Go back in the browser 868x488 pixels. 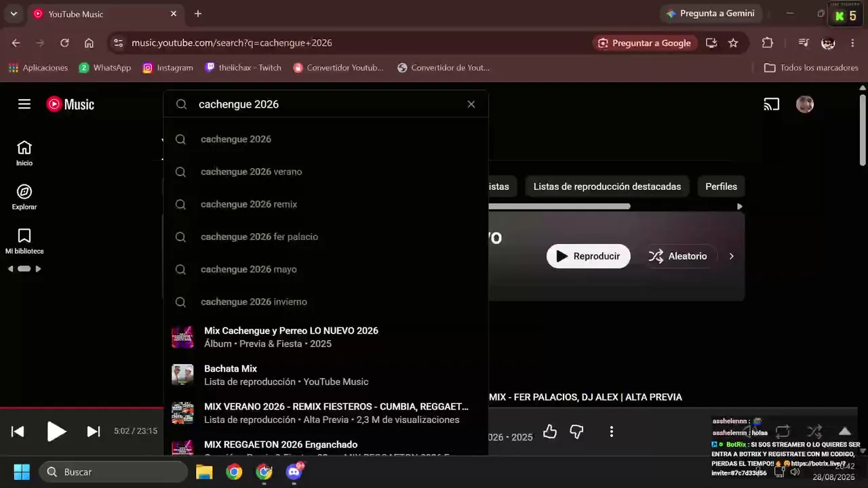tap(16, 43)
